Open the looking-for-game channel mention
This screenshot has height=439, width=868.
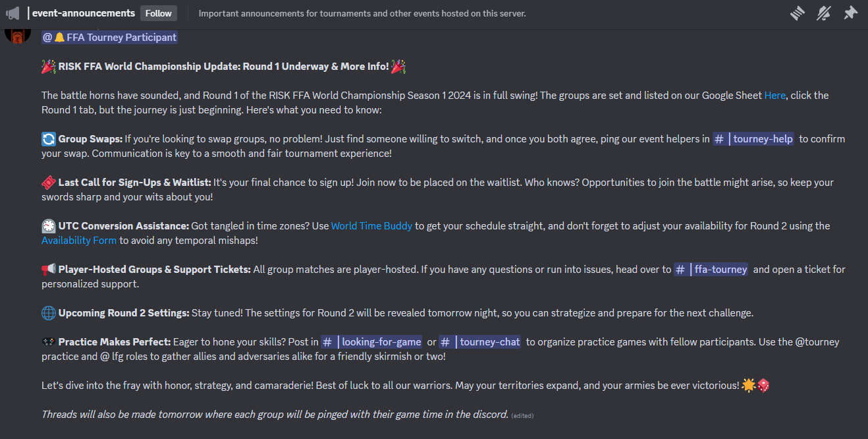[372, 342]
